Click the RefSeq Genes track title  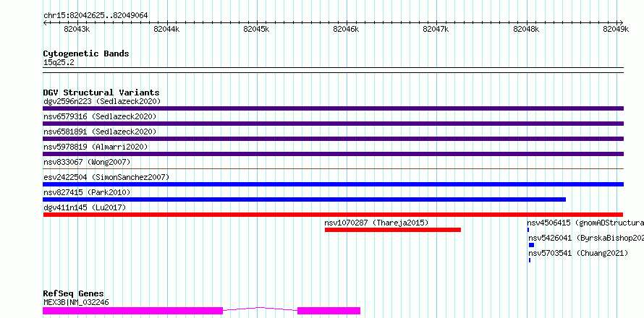[74, 293]
